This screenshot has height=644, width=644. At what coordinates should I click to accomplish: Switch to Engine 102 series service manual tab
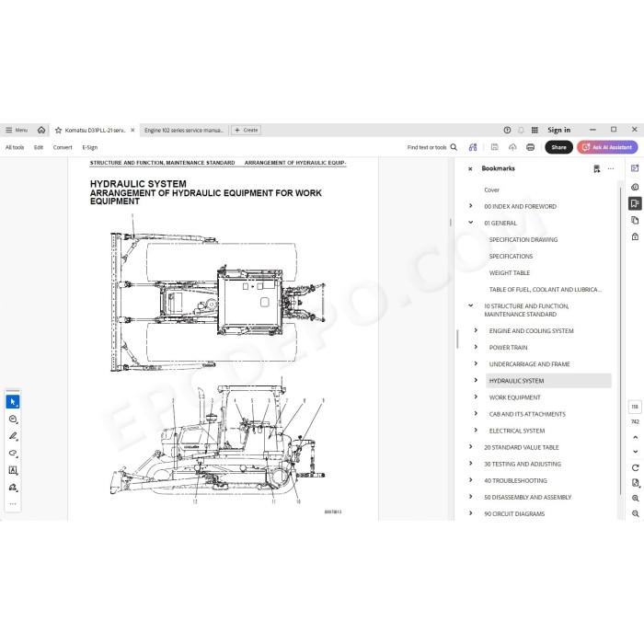point(184,131)
